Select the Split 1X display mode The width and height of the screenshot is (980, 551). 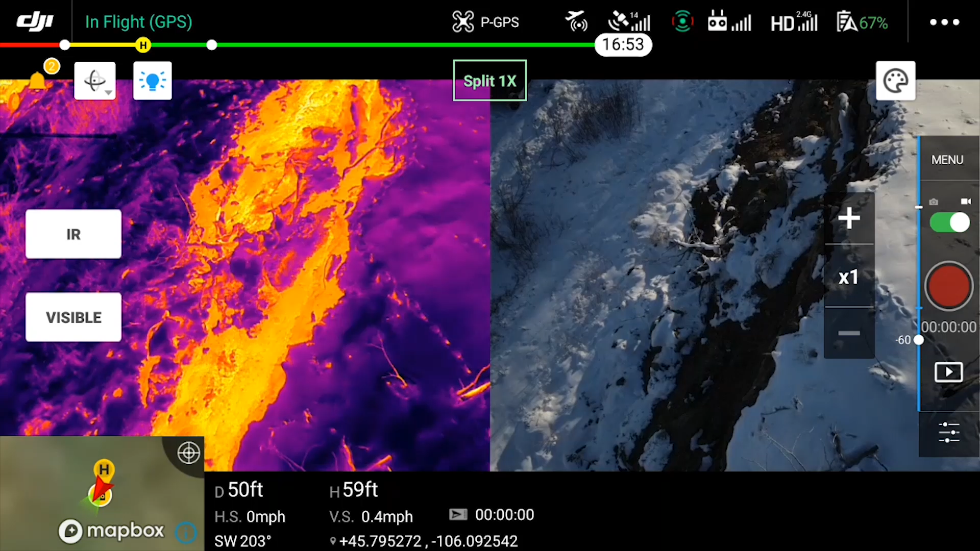pos(489,81)
